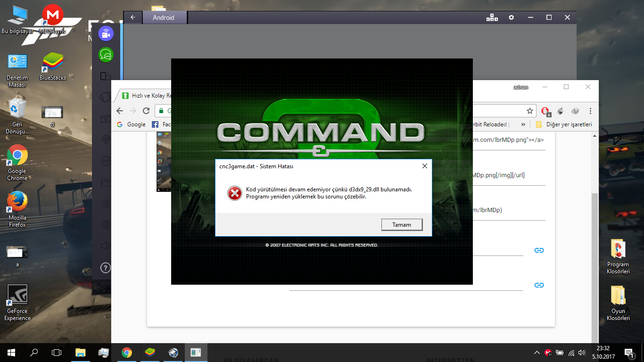This screenshot has width=644, height=362.
Task: Open Task View on the taskbar
Action: click(57, 353)
